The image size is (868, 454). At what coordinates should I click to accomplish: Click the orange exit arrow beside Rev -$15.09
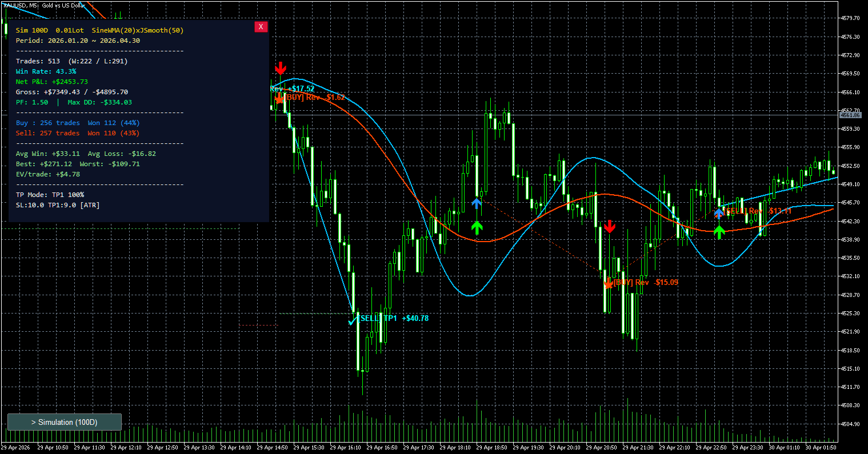(x=609, y=282)
